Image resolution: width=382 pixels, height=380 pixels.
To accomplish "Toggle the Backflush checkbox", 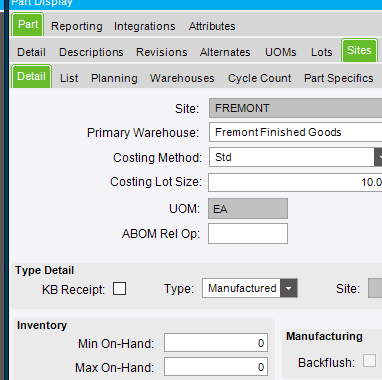I will tap(369, 361).
